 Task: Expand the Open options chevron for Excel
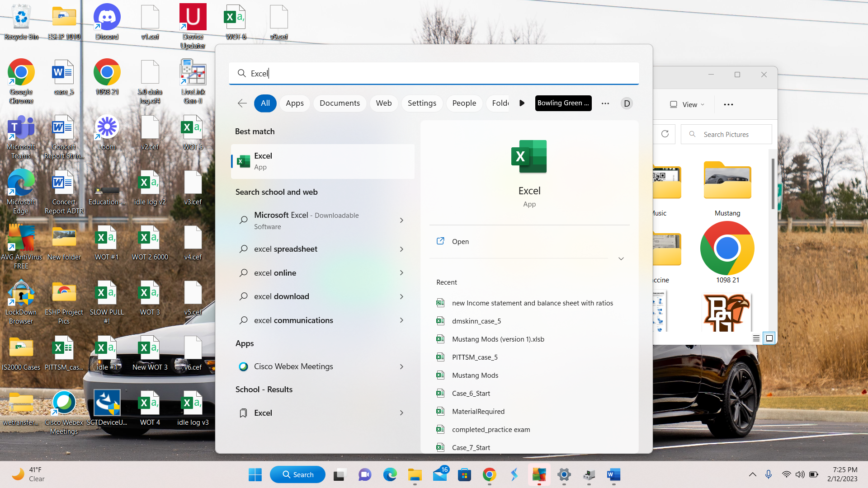621,258
